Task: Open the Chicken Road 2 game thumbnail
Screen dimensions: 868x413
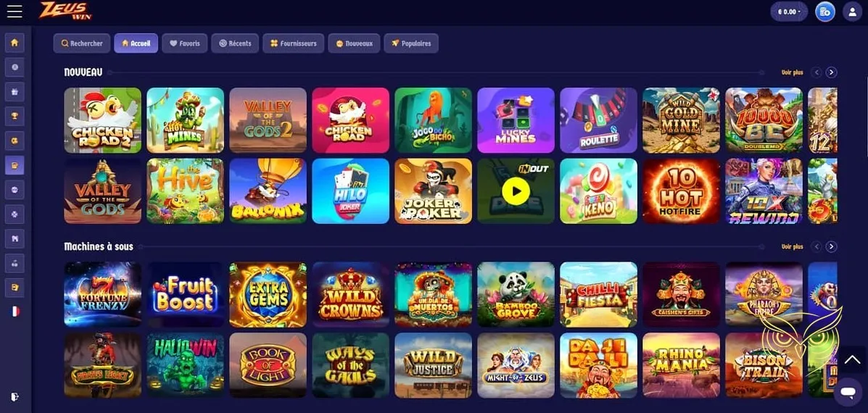Action: pyautogui.click(x=103, y=120)
